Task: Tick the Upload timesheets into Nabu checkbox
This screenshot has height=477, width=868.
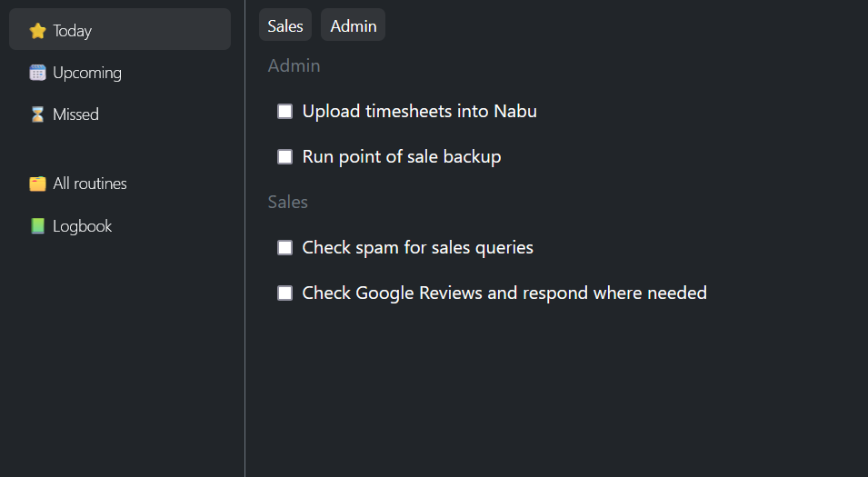Action: click(x=284, y=112)
